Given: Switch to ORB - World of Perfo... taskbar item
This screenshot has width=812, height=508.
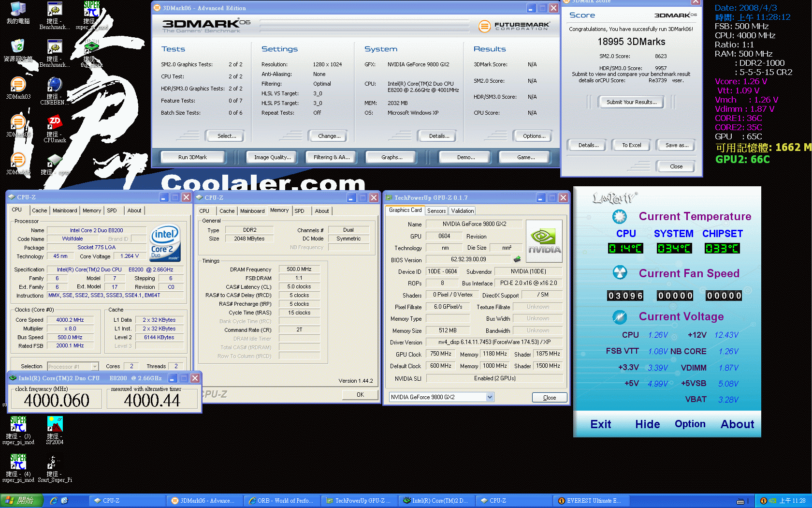Looking at the screenshot, I should point(281,501).
